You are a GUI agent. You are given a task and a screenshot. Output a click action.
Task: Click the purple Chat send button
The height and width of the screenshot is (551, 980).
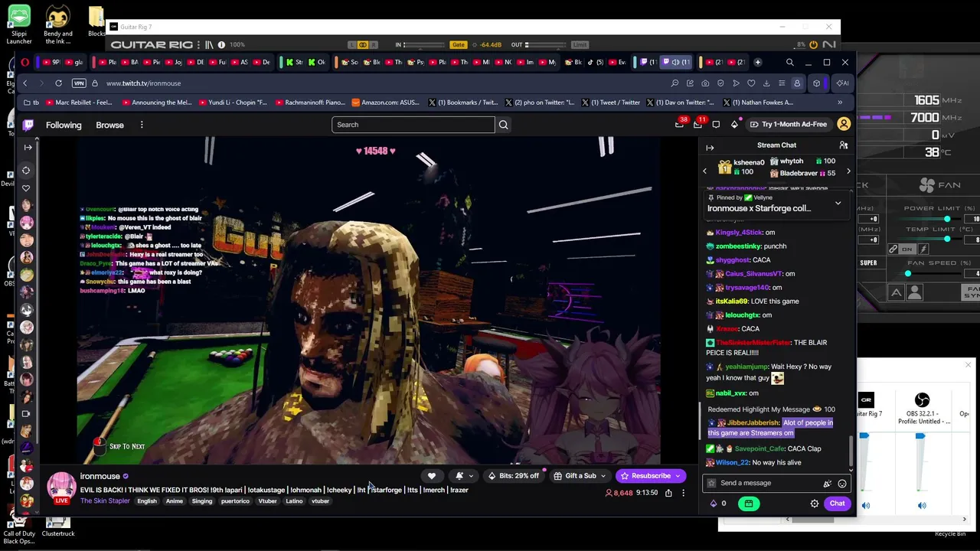tap(837, 504)
